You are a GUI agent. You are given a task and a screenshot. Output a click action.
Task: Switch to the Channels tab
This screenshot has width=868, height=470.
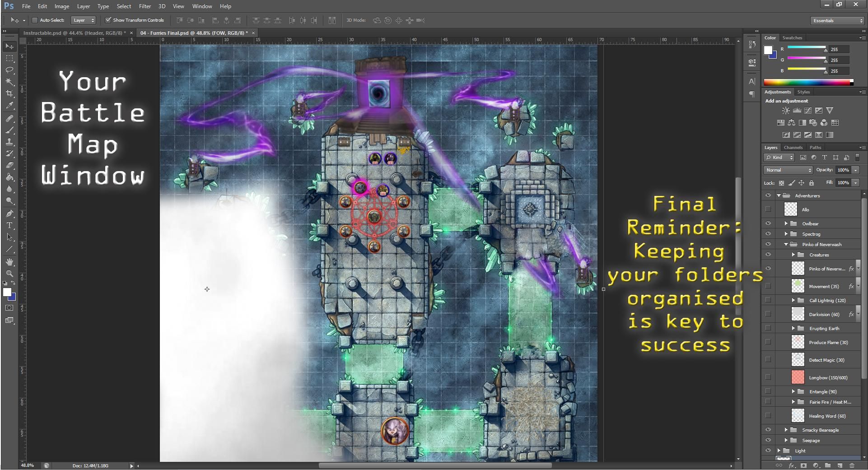793,147
